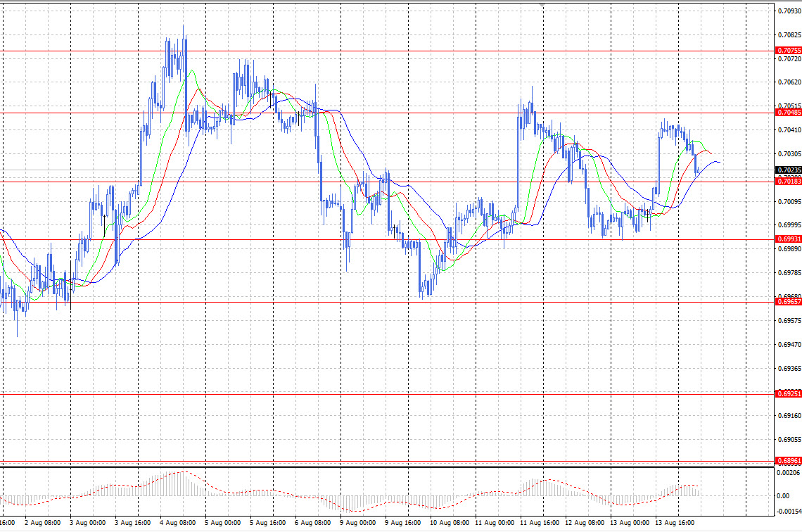Click the 0.69365 value on price scale
This screenshot has height=532, width=802.
coord(789,369)
